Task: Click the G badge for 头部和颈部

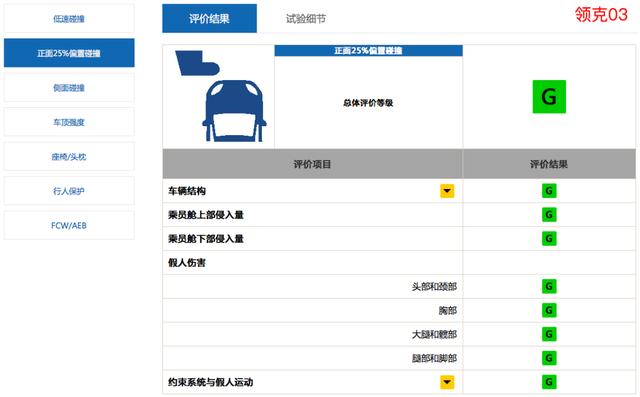Action: [549, 286]
